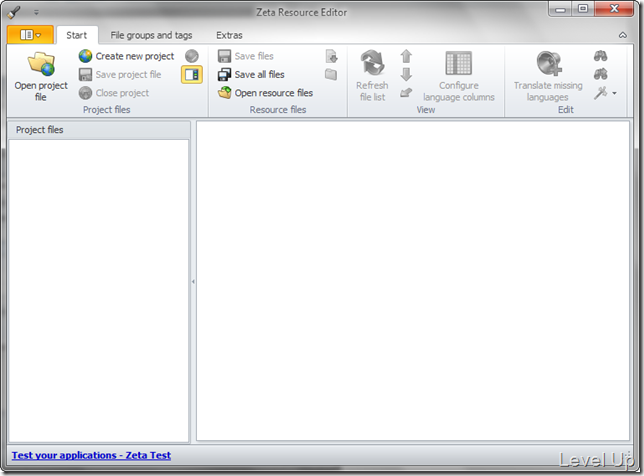Switch to the Extras tab

(x=229, y=35)
